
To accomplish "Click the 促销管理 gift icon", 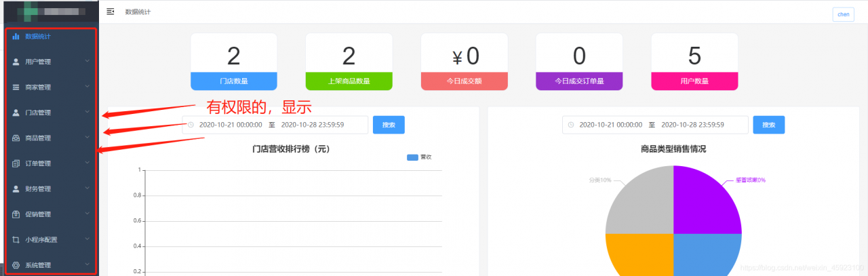I will pyautogui.click(x=16, y=214).
